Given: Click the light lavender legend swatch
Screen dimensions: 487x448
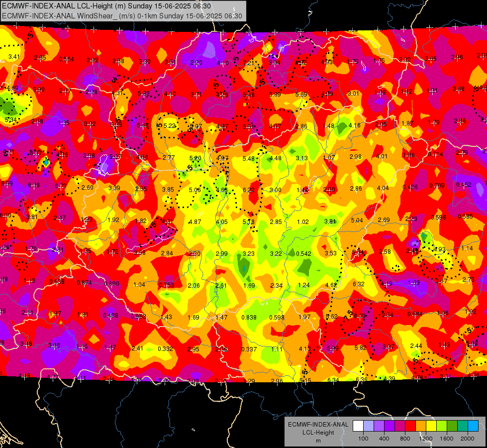Looking at the screenshot, I should (x=369, y=426).
